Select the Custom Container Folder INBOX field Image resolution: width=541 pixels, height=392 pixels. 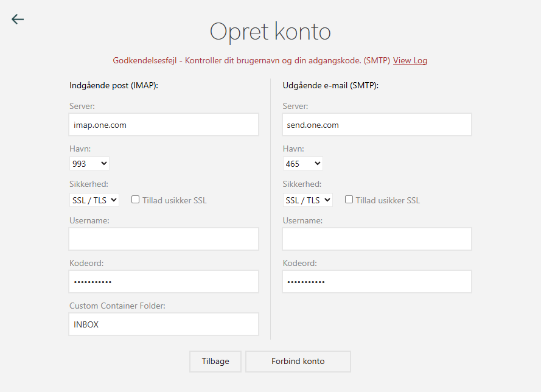tap(164, 324)
